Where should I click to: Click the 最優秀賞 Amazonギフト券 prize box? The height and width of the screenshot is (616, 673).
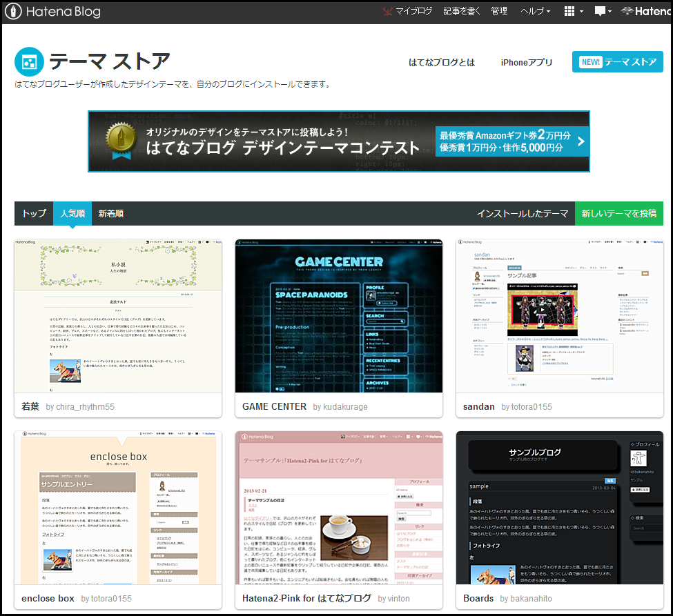pyautogui.click(x=512, y=141)
